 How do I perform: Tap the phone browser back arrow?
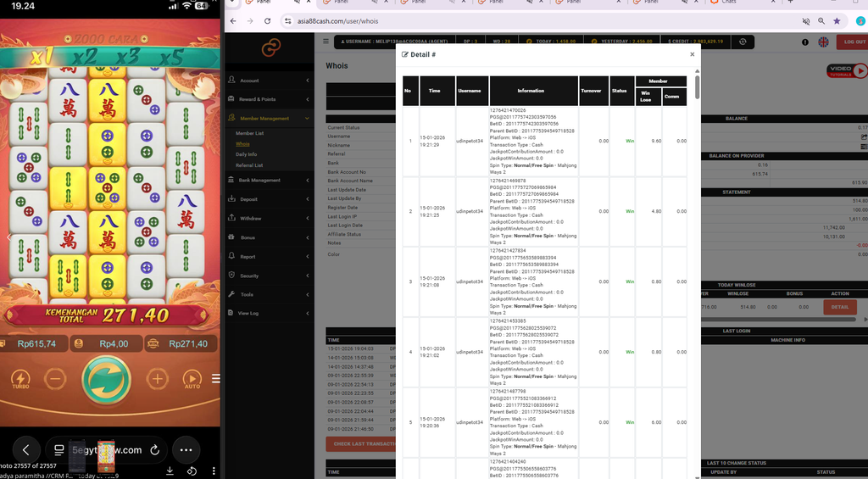pyautogui.click(x=25, y=450)
